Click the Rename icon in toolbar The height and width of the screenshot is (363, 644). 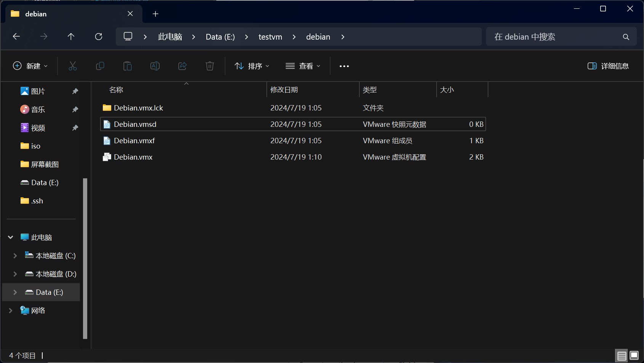coord(155,66)
